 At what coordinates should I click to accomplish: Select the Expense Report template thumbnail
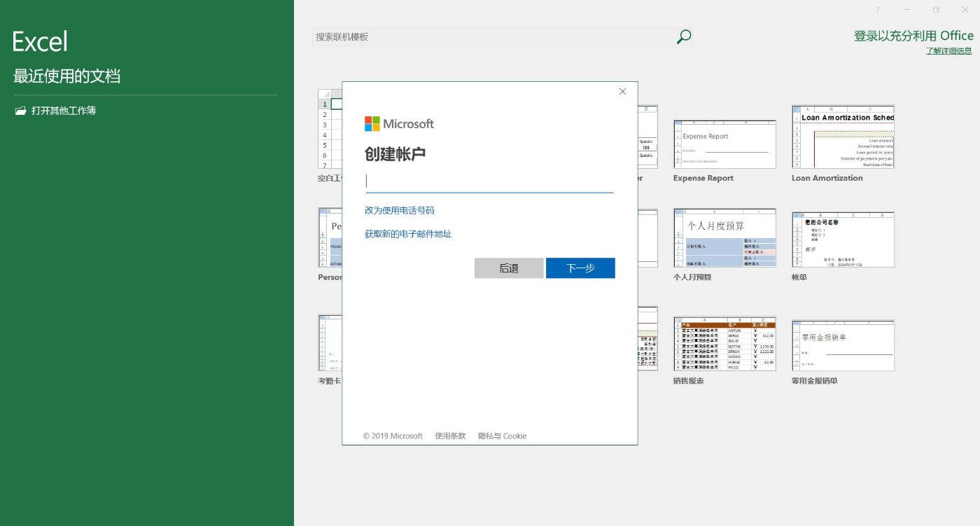pyautogui.click(x=724, y=144)
